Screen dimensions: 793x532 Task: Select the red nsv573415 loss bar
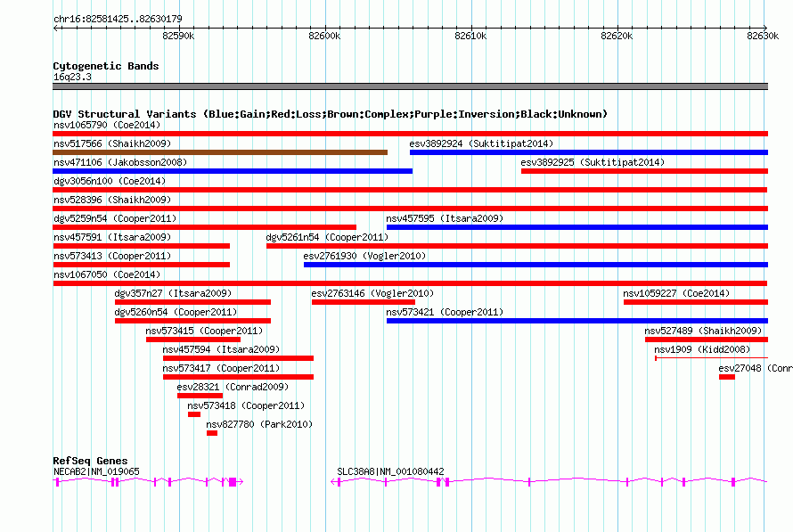click(x=193, y=340)
